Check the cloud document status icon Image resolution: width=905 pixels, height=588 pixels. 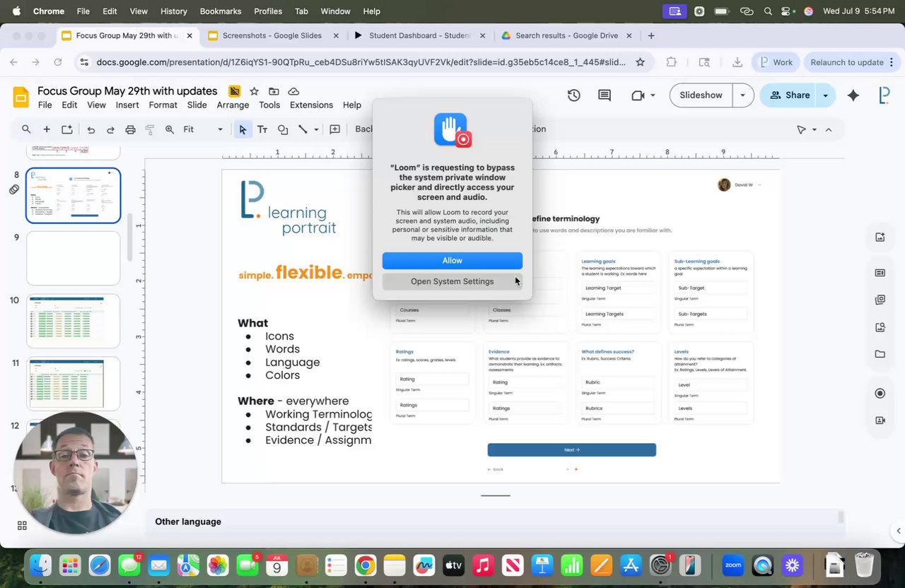[x=293, y=91]
